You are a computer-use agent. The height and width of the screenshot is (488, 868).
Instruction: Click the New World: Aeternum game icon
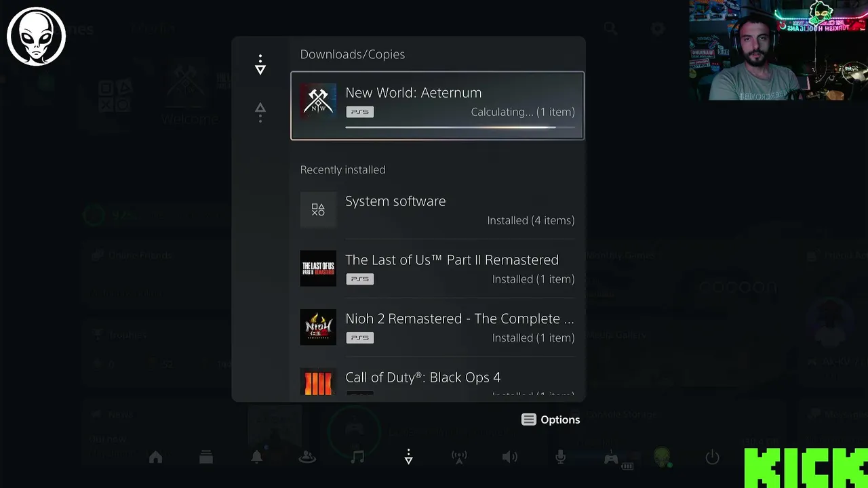pyautogui.click(x=318, y=101)
